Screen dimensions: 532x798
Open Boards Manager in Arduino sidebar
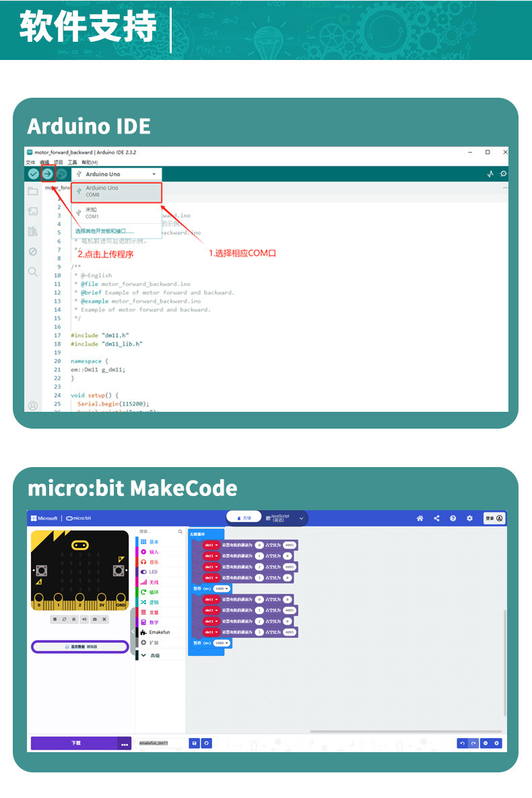pos(33,211)
